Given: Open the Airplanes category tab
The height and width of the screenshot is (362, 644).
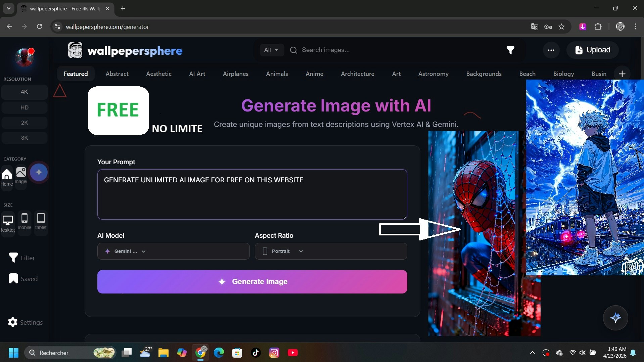Looking at the screenshot, I should pyautogui.click(x=235, y=74).
